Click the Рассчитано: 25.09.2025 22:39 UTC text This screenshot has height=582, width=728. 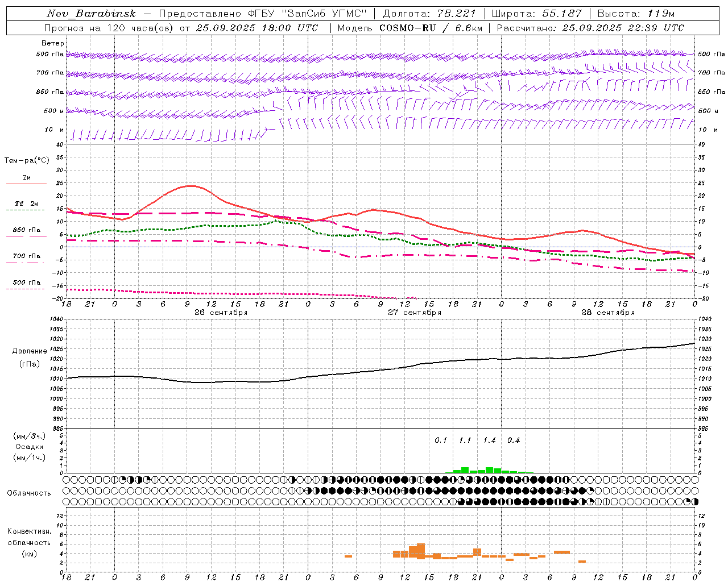coord(590,28)
